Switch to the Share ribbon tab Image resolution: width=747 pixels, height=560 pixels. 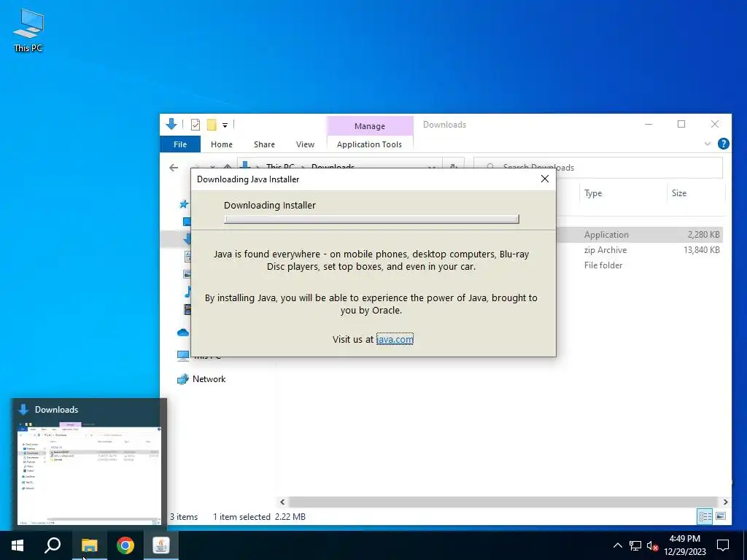pyautogui.click(x=264, y=144)
